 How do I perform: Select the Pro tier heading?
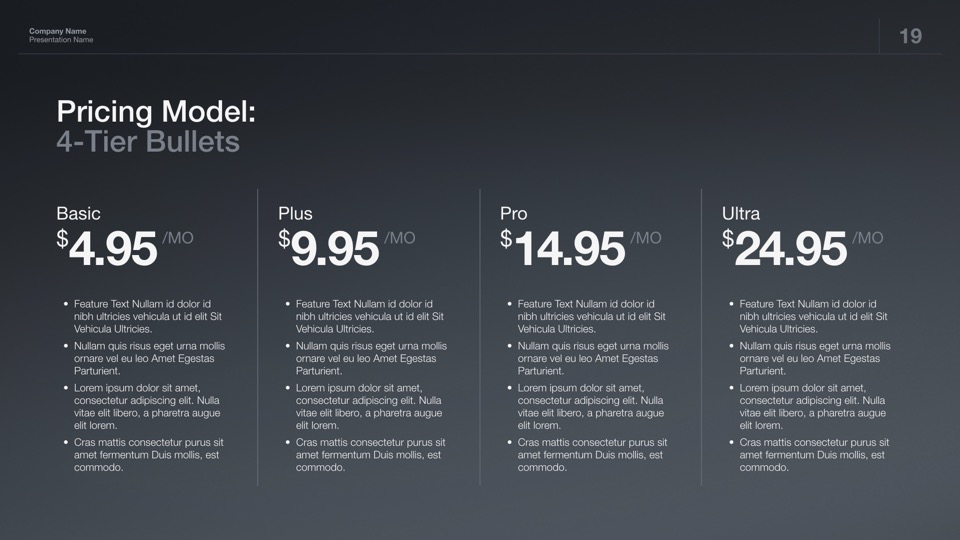point(513,213)
